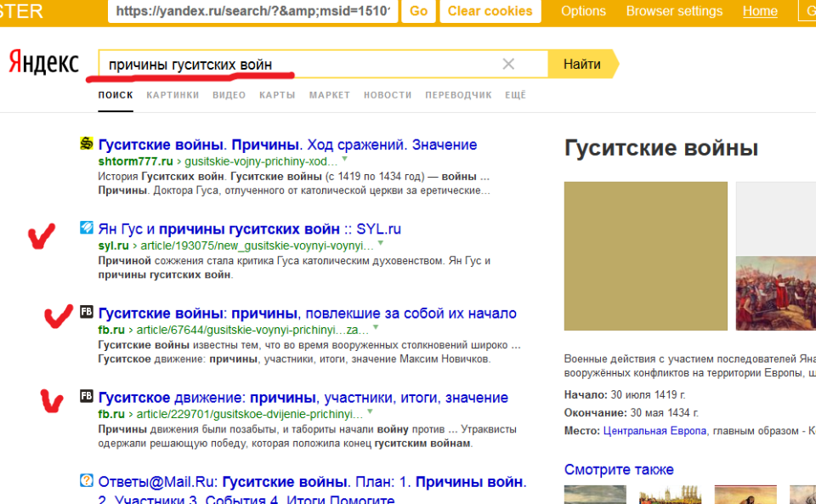This screenshot has width=816, height=504.
Task: Switch to the МАРКЕТ tab
Action: 330,95
